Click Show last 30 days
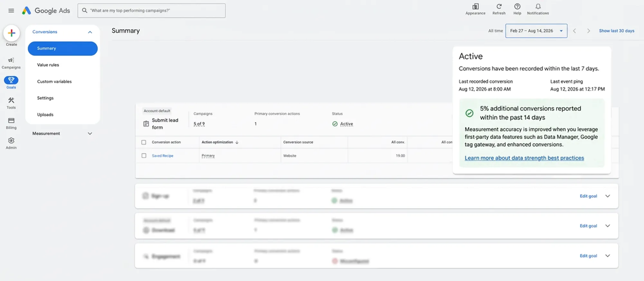 pyautogui.click(x=617, y=31)
